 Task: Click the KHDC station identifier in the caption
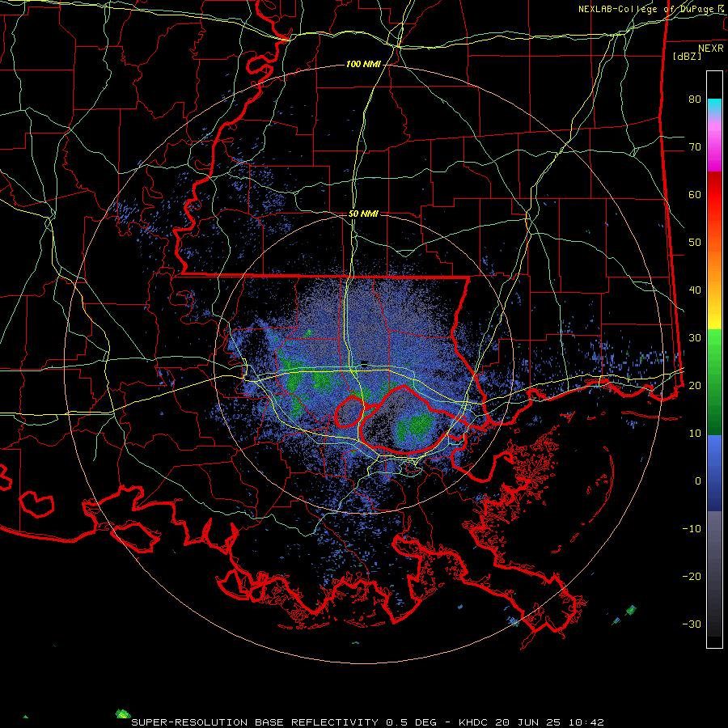(472, 722)
